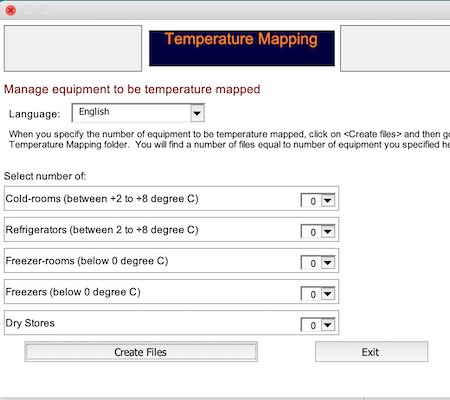Click the empty panel right of title banner

[395, 48]
